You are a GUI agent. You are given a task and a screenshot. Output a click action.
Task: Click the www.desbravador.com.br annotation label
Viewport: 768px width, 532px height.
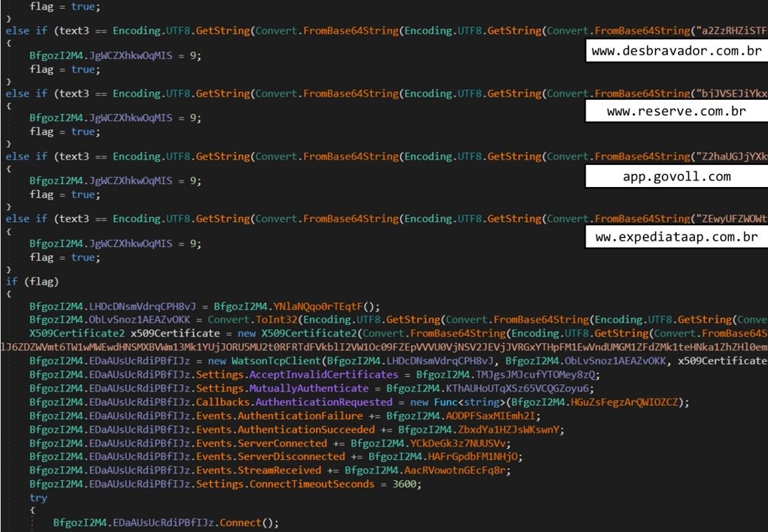[676, 50]
